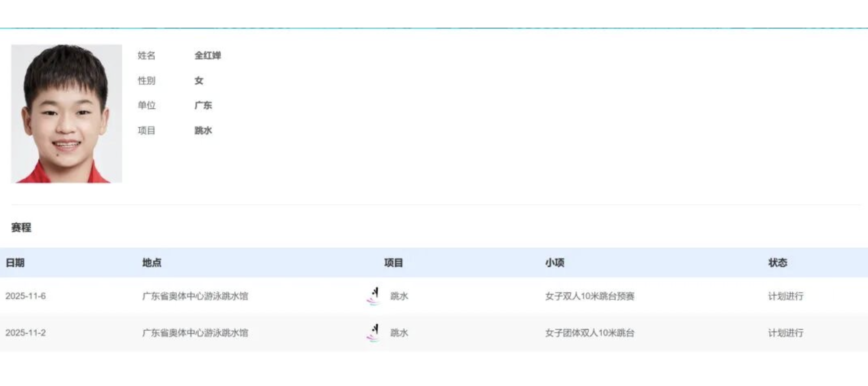
Task: Click the venue in the 2025-11-2 row
Action: (195, 333)
